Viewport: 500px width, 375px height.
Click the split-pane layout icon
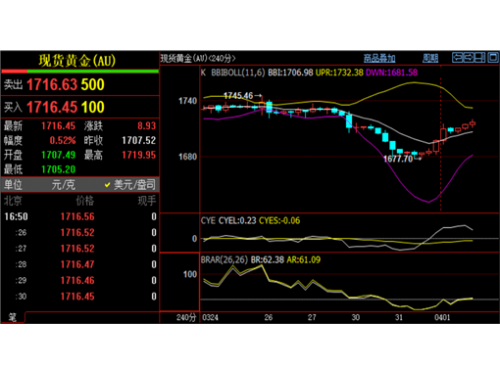click(x=480, y=58)
